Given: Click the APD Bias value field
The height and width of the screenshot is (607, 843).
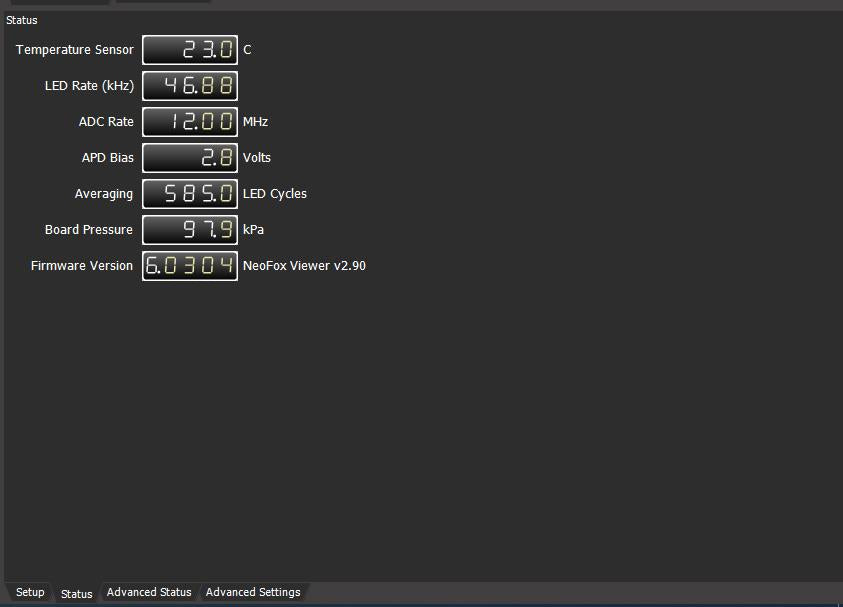Looking at the screenshot, I should coord(190,158).
